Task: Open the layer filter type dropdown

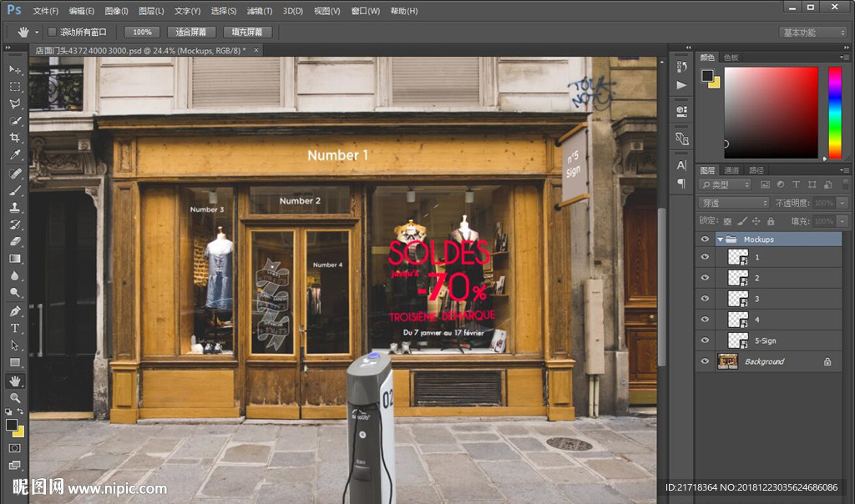Action: point(726,184)
